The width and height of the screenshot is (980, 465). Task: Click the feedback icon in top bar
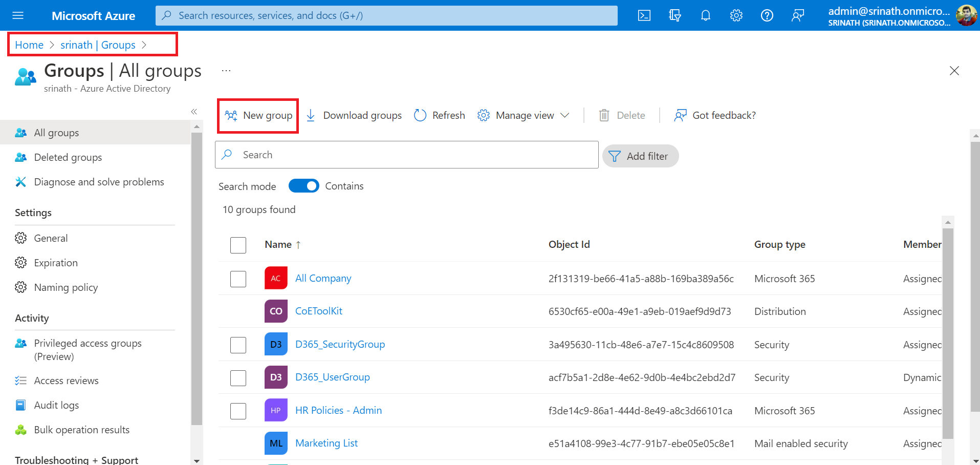pos(797,15)
